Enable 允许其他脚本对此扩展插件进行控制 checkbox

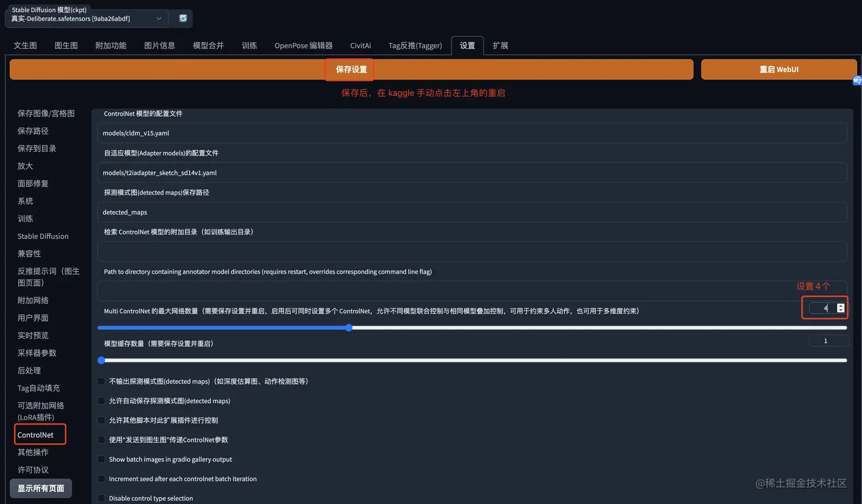click(101, 420)
